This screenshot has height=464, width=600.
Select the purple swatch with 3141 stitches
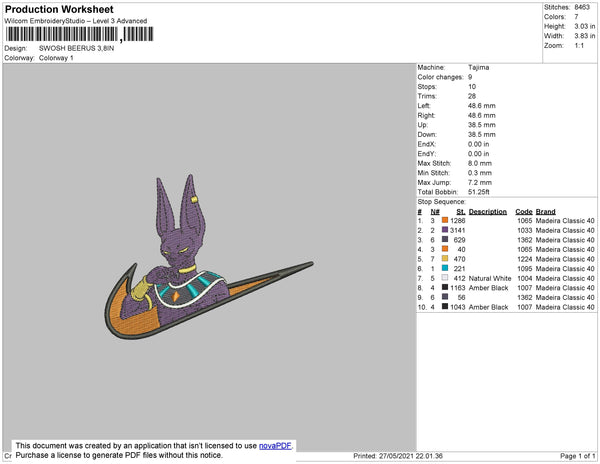[445, 230]
